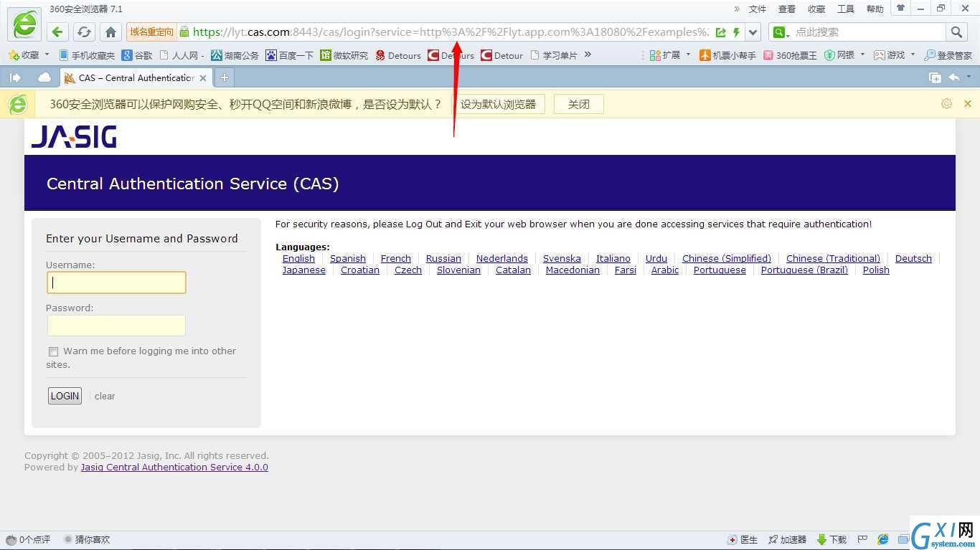
Task: Click 设为默认浏览器 button
Action: pyautogui.click(x=498, y=104)
